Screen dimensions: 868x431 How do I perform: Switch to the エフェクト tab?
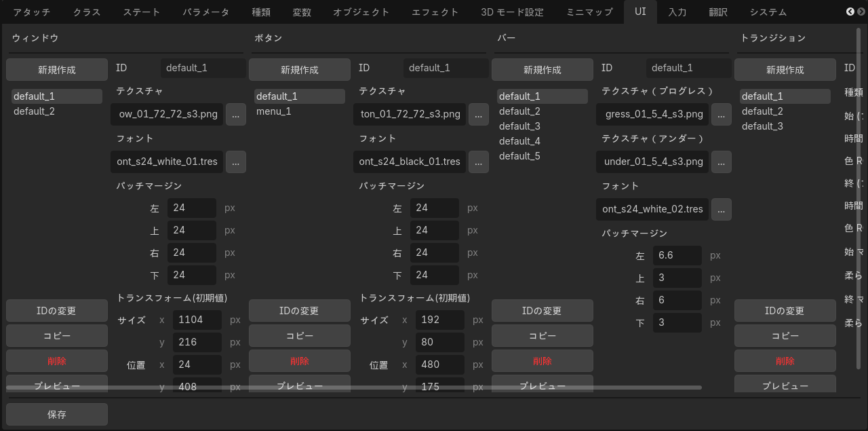coord(435,12)
